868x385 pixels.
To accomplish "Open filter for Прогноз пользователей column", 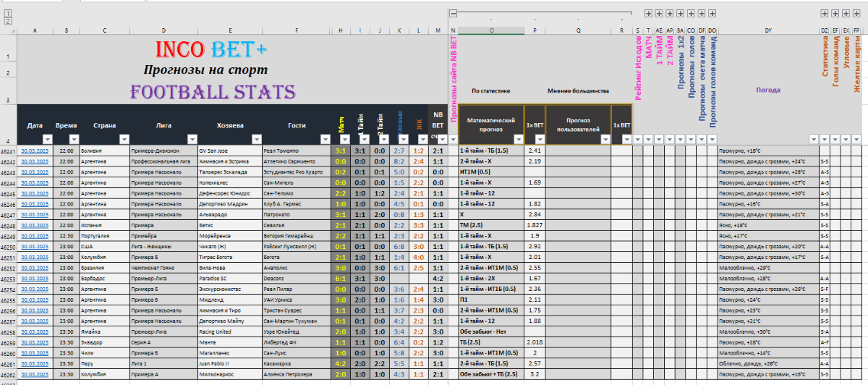I will (x=605, y=139).
